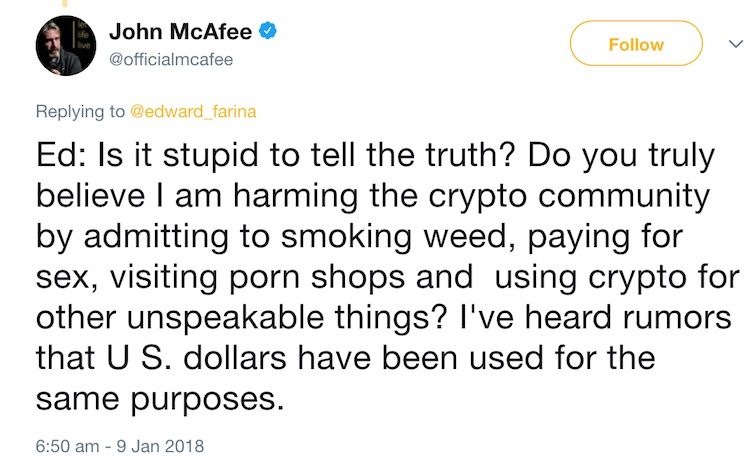Open the @edward_farina profile link
Screen dimensions: 750x463
pos(193,111)
